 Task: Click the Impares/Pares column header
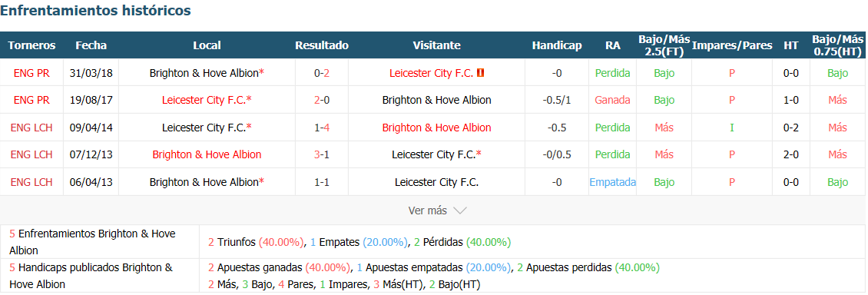pyautogui.click(x=732, y=45)
